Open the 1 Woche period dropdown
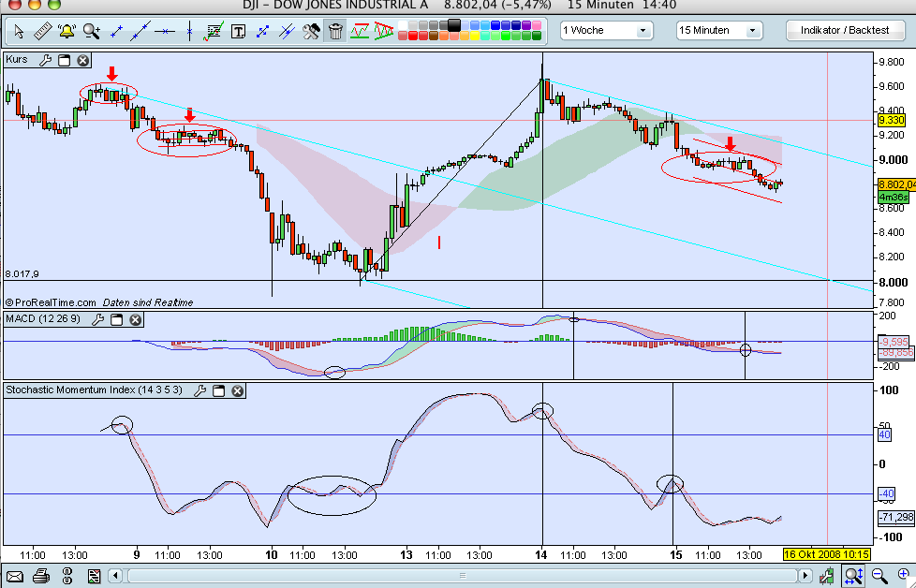Viewport: 916px width, 588px height. [606, 30]
